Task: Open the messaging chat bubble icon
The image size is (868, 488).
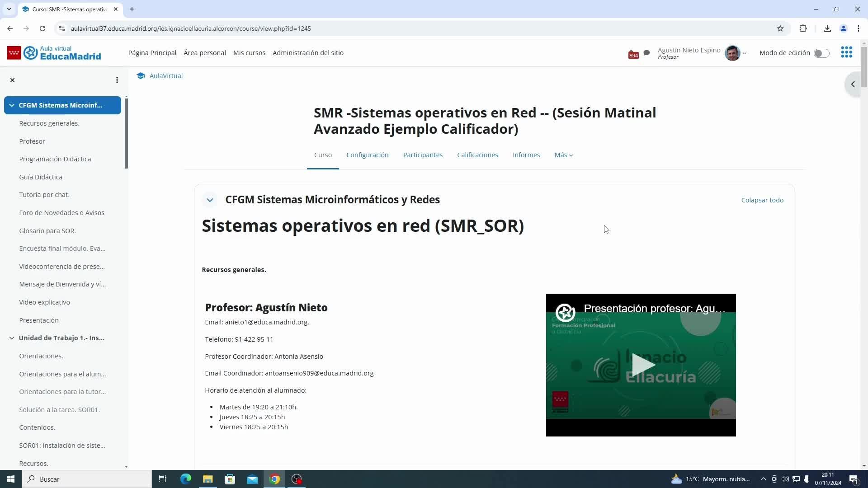Action: point(646,53)
